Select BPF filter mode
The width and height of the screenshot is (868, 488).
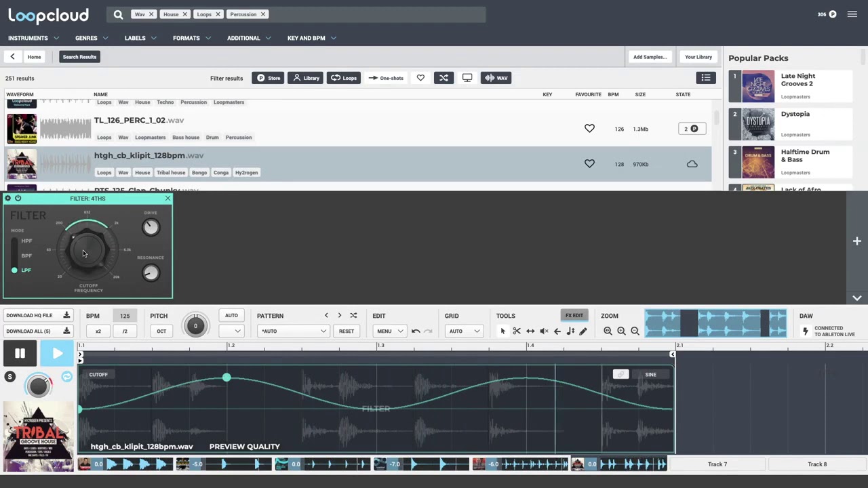(26, 256)
